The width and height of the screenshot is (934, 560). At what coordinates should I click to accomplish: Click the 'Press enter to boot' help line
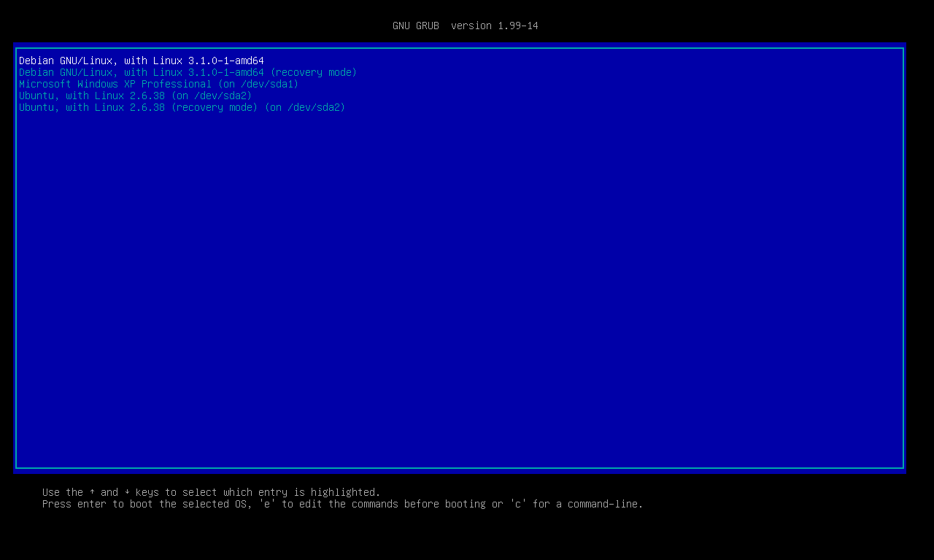[x=343, y=504]
